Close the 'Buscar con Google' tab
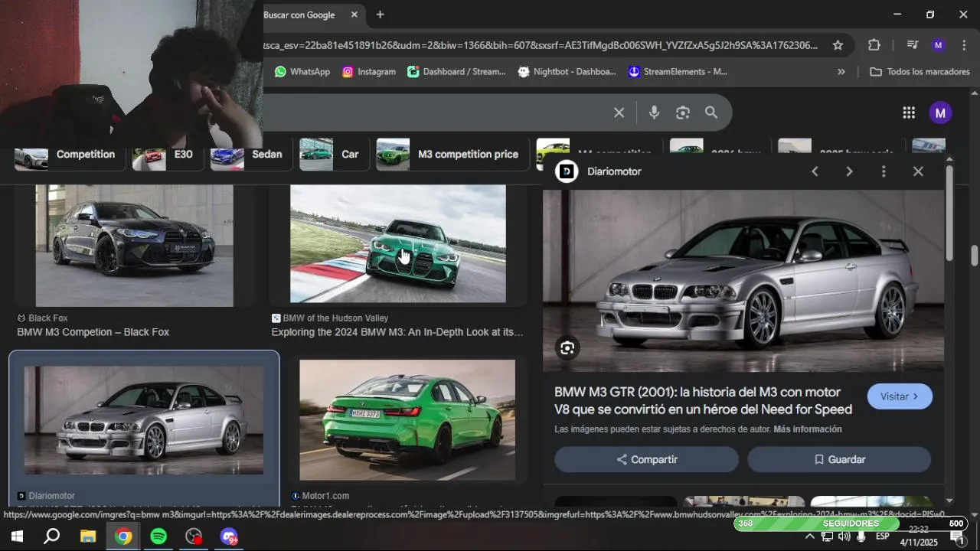Viewport: 980px width, 551px height. [354, 15]
